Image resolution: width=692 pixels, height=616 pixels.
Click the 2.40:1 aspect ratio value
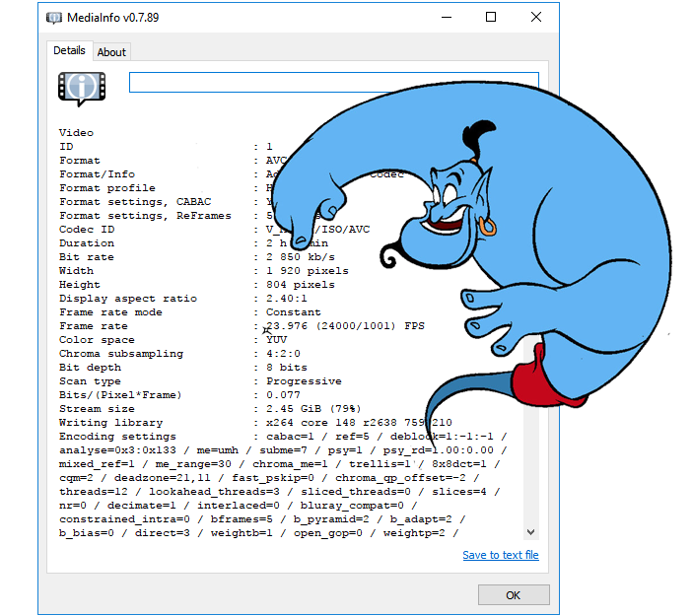click(x=288, y=299)
